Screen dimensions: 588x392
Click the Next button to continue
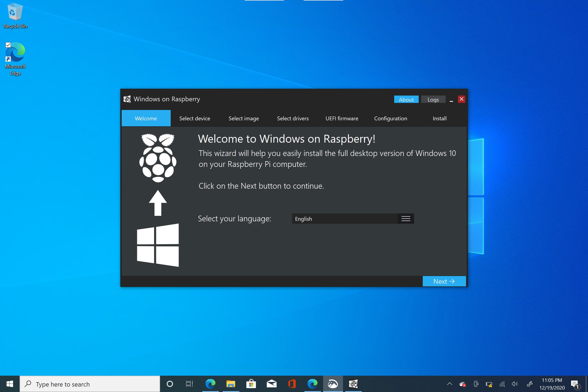[x=444, y=281]
